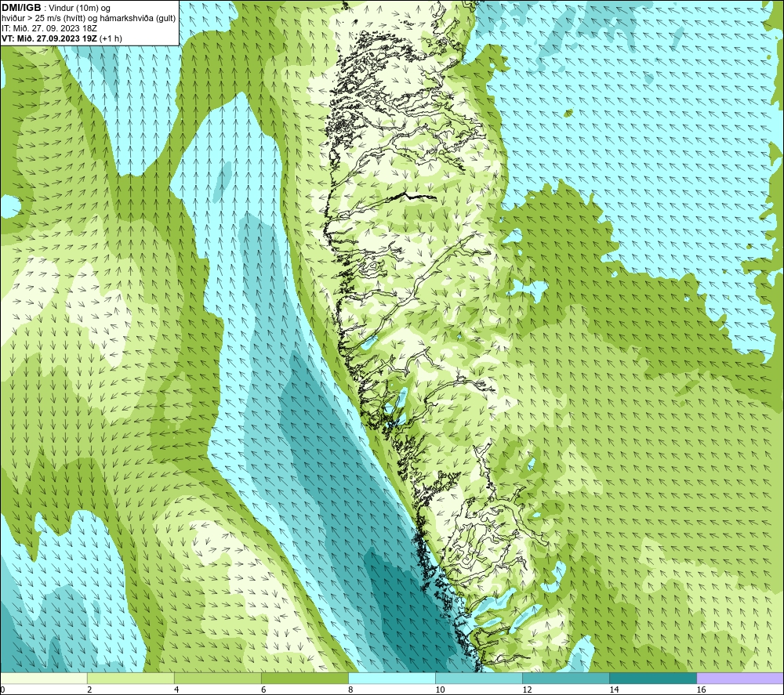784x695 pixels.
Task: Click the 4–6 m/s green legend swatch
Action: tap(218, 678)
